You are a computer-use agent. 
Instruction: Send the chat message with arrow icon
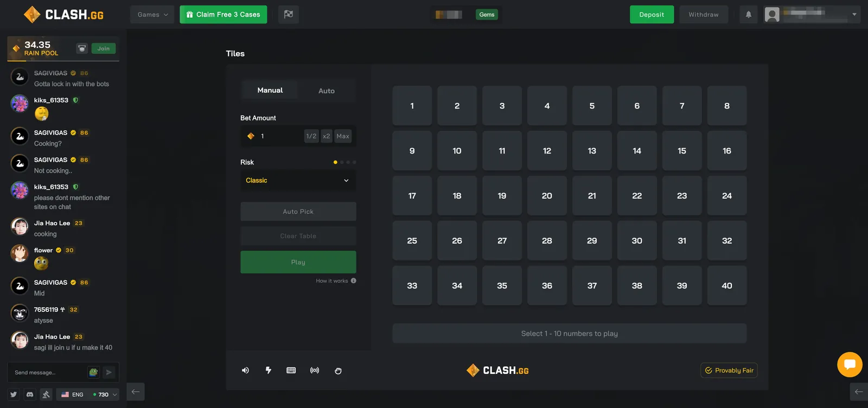(x=108, y=372)
